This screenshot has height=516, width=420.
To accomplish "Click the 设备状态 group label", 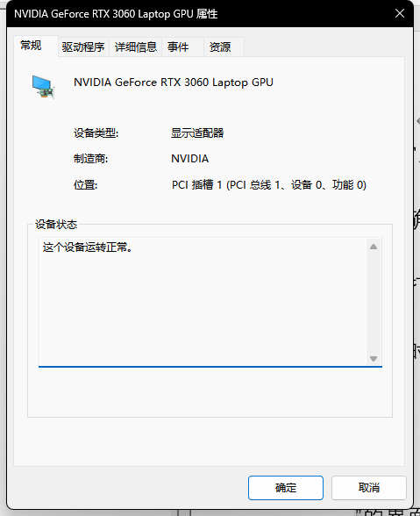I will [x=56, y=225].
